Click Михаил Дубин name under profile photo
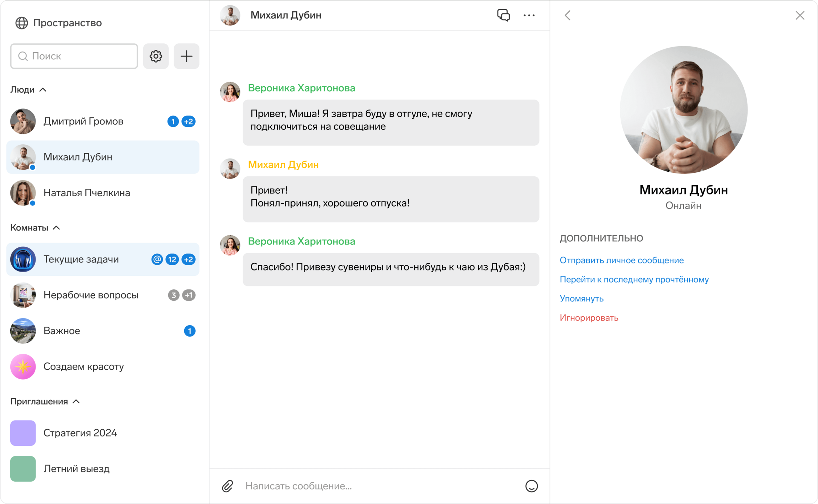The width and height of the screenshot is (818, 504). click(x=684, y=190)
